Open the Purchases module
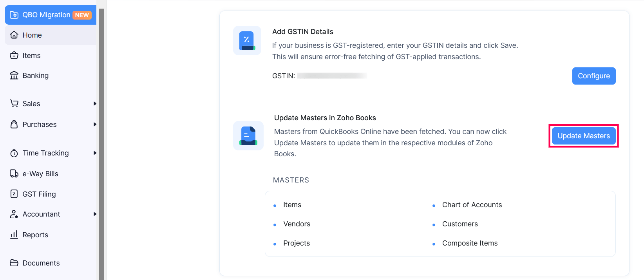644x280 pixels. (x=51, y=124)
